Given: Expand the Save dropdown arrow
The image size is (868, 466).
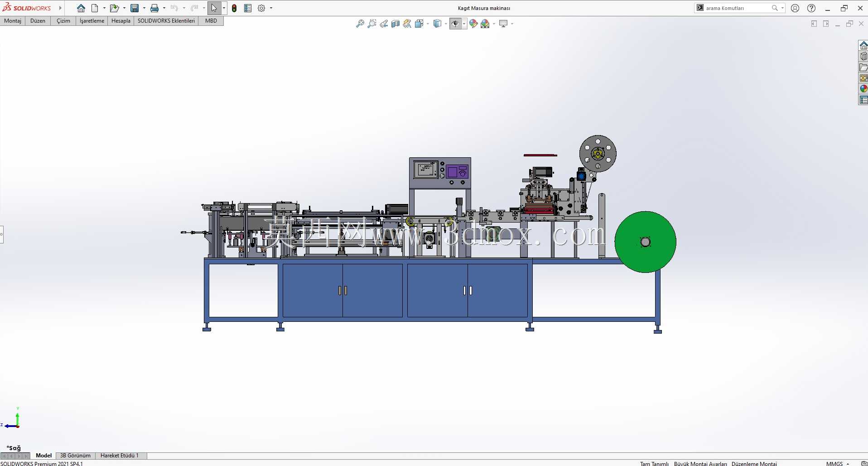Looking at the screenshot, I should (x=144, y=8).
